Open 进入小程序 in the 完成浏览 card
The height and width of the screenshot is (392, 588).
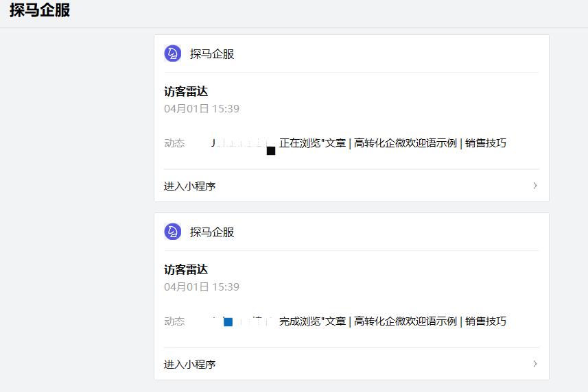[x=190, y=365]
